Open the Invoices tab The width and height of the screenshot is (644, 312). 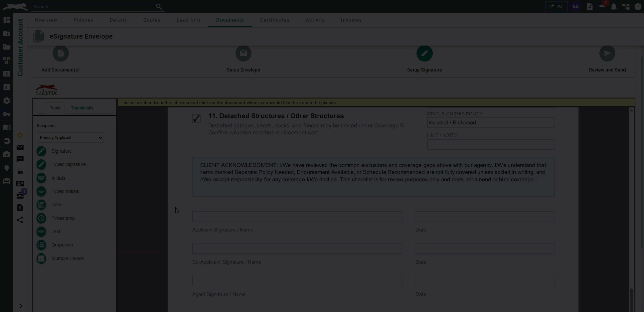[x=351, y=20]
